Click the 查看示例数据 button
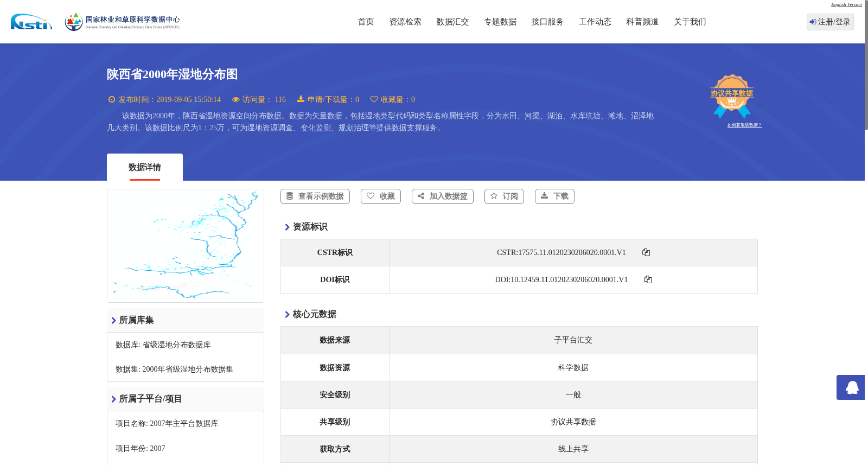 tap(315, 196)
